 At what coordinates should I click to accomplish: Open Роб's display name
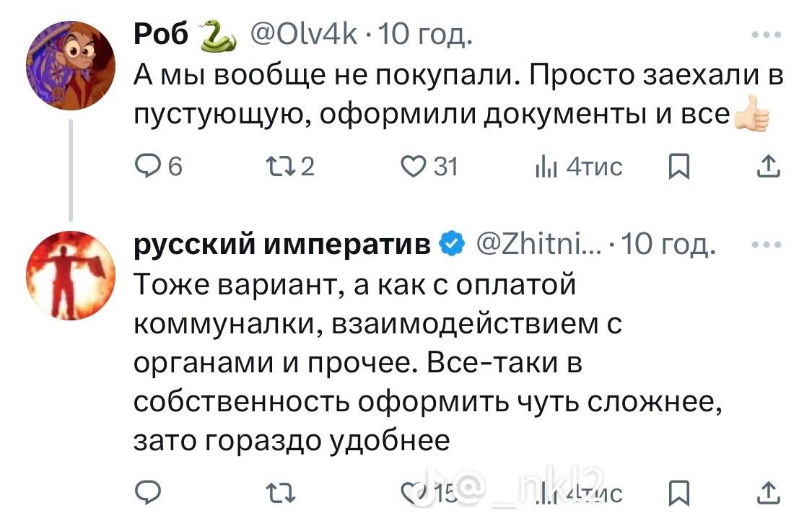tap(160, 34)
